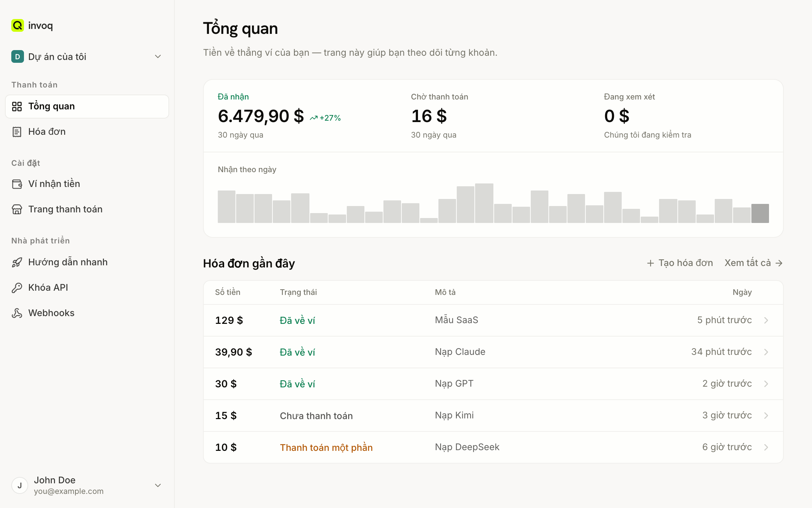Image resolution: width=812 pixels, height=508 pixels.
Task: Click the you@example.com email text
Action: pyautogui.click(x=69, y=491)
